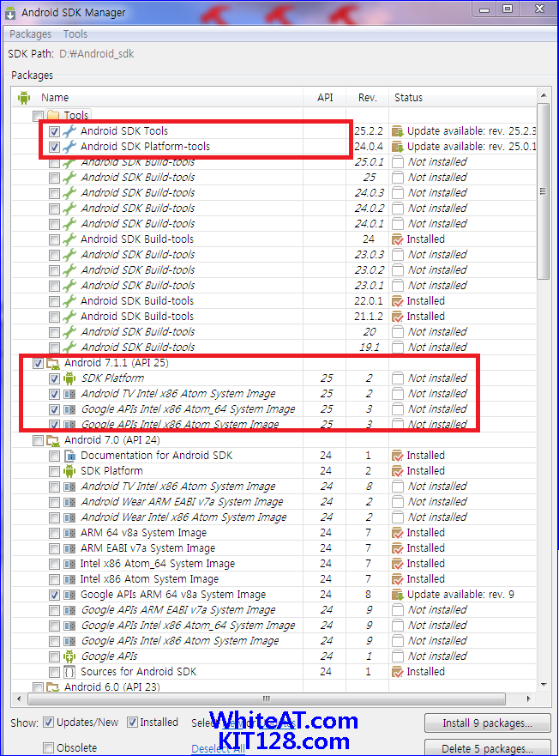559x756 pixels.
Task: Select the Android SDK Build-tools row with rev. 23.0.3
Action: pyautogui.click(x=273, y=255)
